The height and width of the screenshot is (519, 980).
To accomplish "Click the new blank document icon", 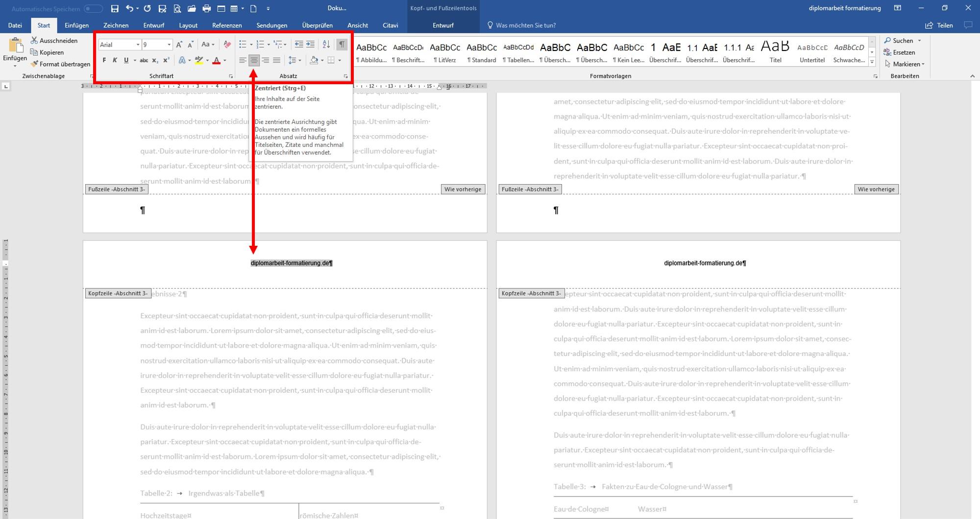I will click(253, 8).
